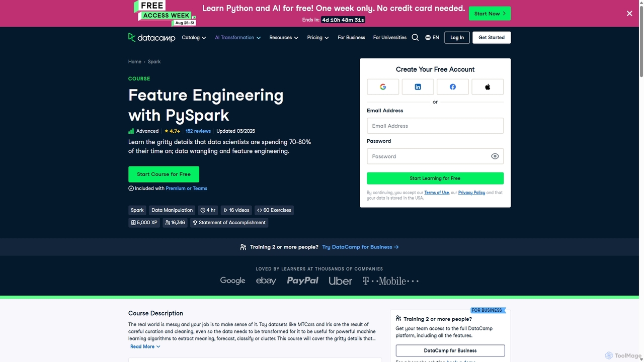The height and width of the screenshot is (362, 644).
Task: Open the Resources dropdown
Action: (284, 37)
